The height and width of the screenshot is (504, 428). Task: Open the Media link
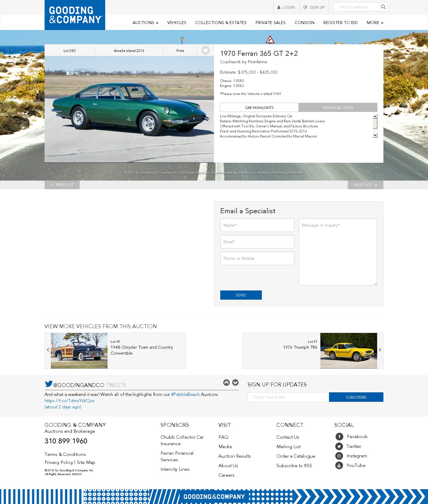tap(225, 447)
